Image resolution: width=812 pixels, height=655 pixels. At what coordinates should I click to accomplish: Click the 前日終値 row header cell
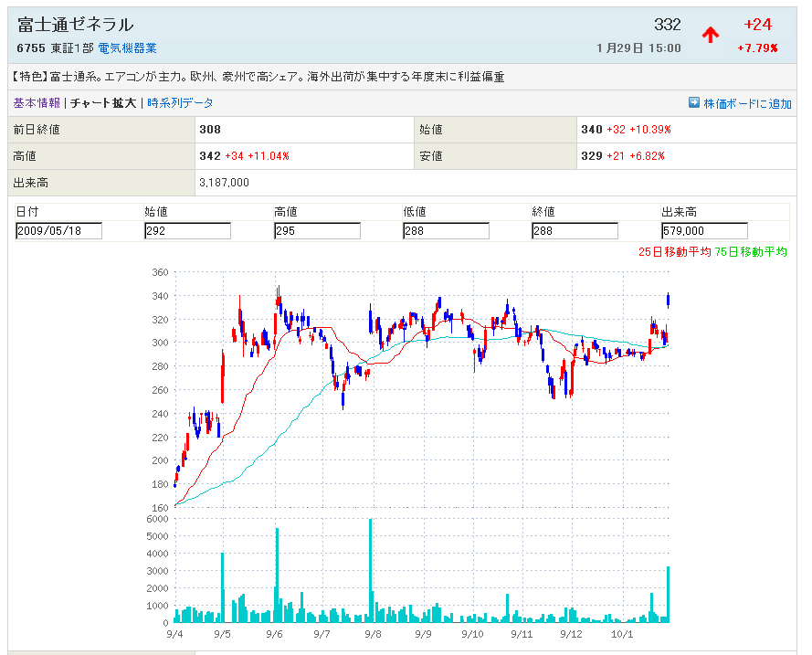tap(101, 130)
